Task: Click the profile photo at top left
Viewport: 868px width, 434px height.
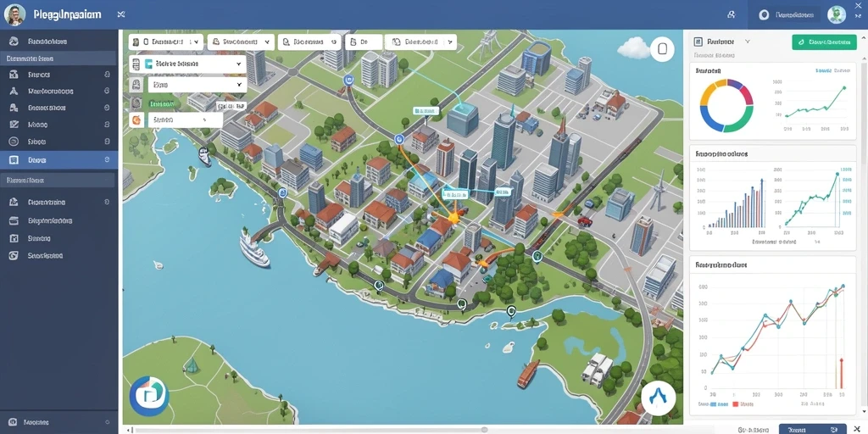Action: click(15, 15)
